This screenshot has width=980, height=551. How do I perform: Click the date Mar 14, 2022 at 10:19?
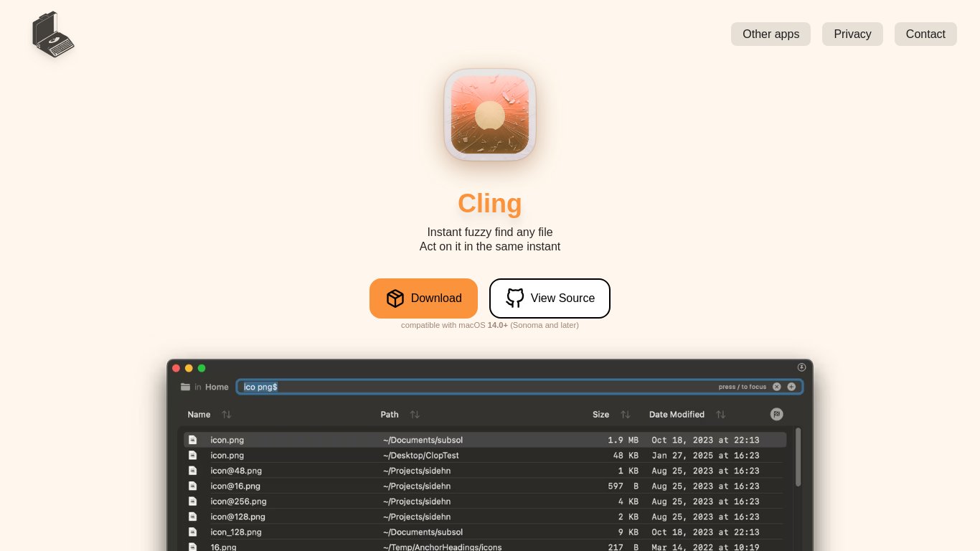click(705, 547)
